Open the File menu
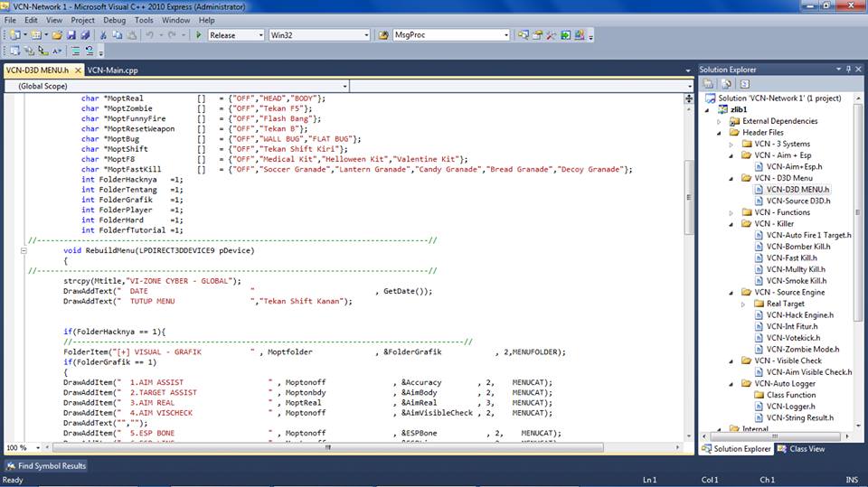This screenshot has height=487, width=868. (10, 20)
